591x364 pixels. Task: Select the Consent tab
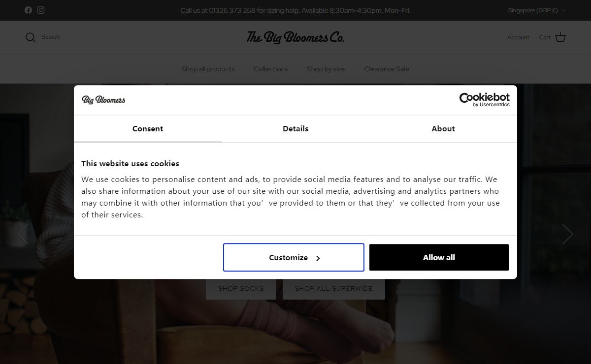click(148, 129)
